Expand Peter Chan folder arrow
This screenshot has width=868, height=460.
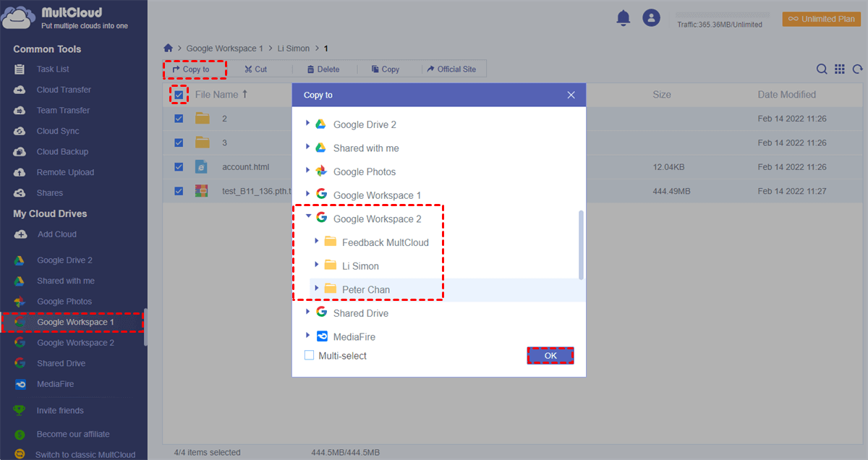pyautogui.click(x=317, y=289)
